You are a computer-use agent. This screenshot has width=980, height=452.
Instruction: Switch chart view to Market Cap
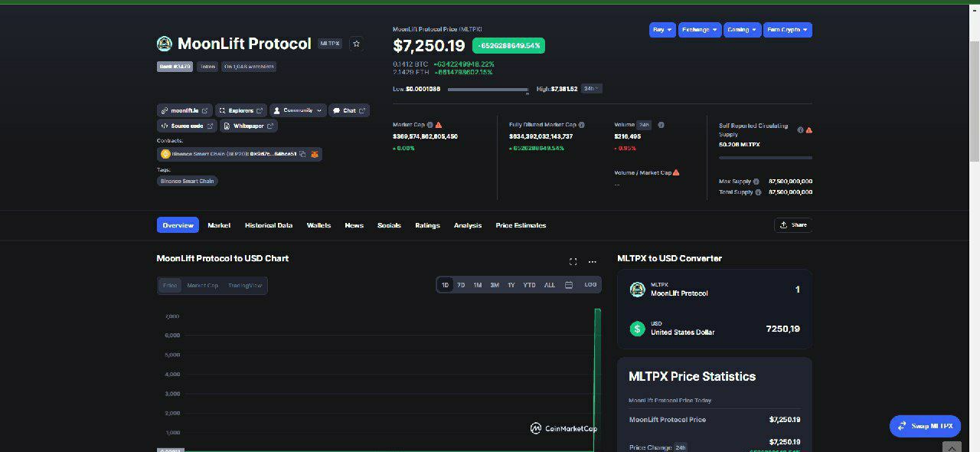pyautogui.click(x=203, y=286)
